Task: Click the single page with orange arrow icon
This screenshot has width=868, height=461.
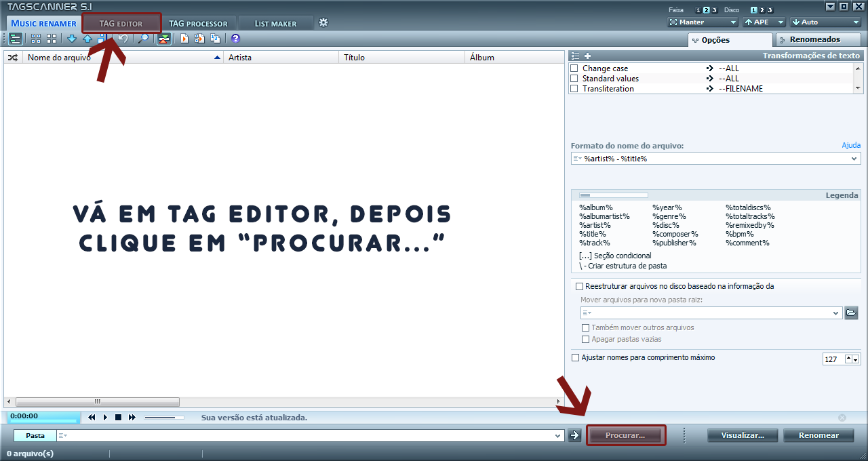Action: [x=184, y=39]
